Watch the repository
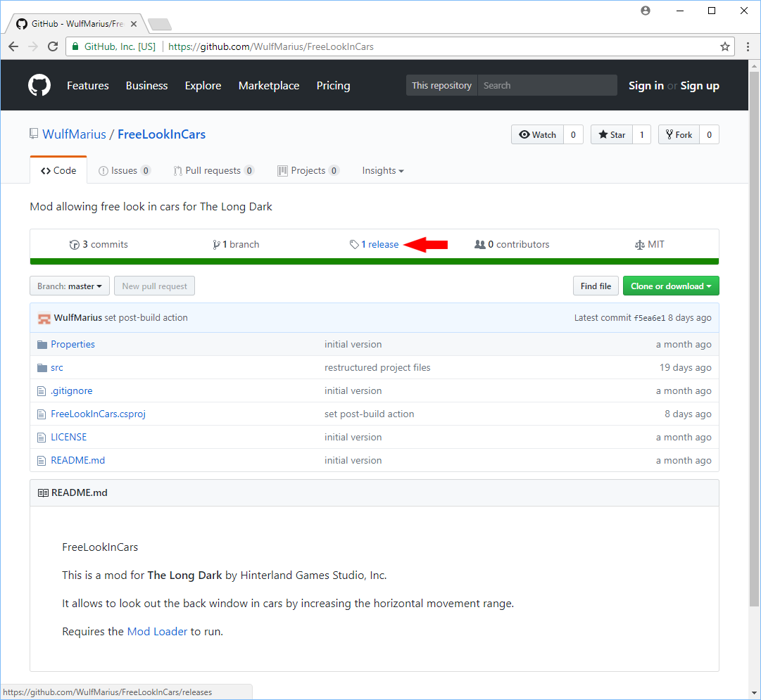The height and width of the screenshot is (700, 761). click(537, 135)
